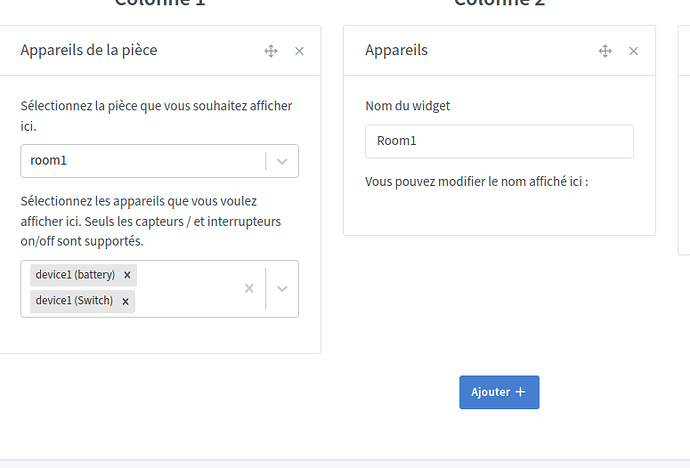Click the Appareils card header title
Viewport: 690px width, 468px height.
[396, 50]
